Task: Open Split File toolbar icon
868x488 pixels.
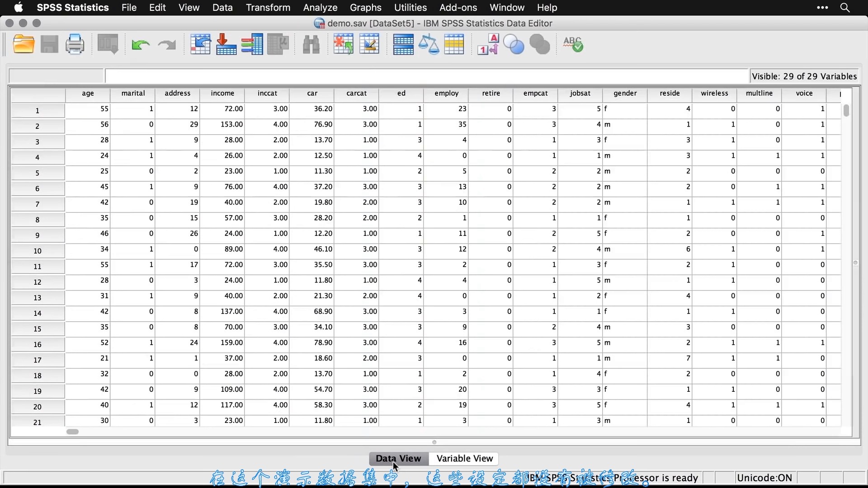Action: (x=403, y=45)
